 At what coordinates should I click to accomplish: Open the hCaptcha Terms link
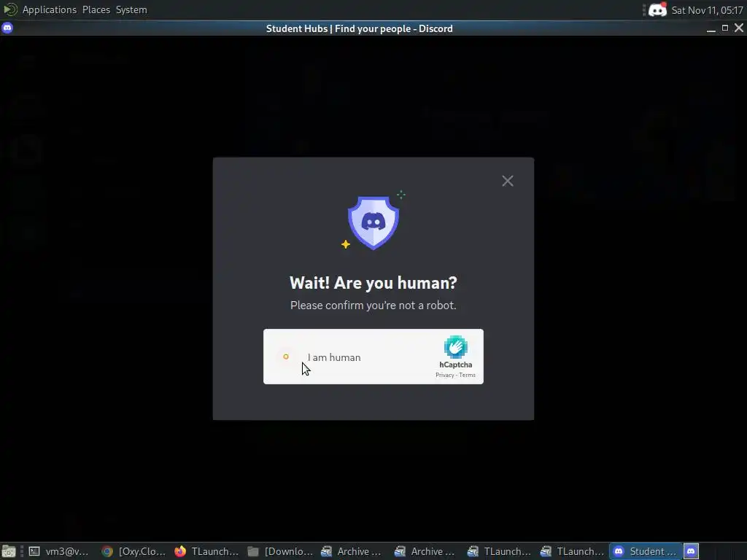468,376
